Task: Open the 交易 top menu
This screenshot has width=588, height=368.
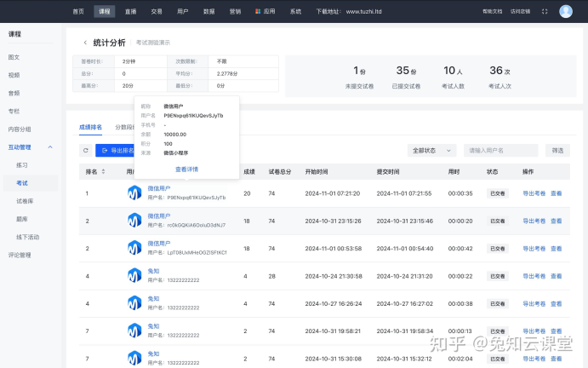Action: pyautogui.click(x=157, y=12)
